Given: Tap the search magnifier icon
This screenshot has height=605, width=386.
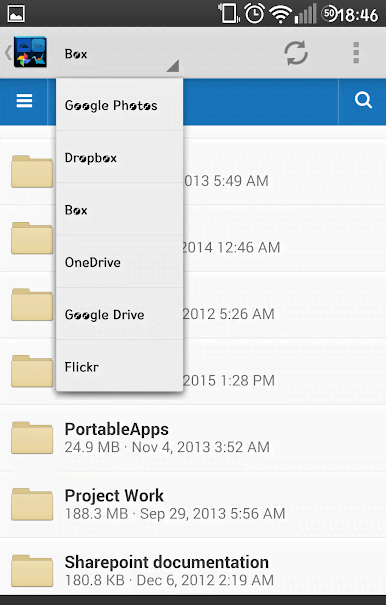Looking at the screenshot, I should click(363, 100).
